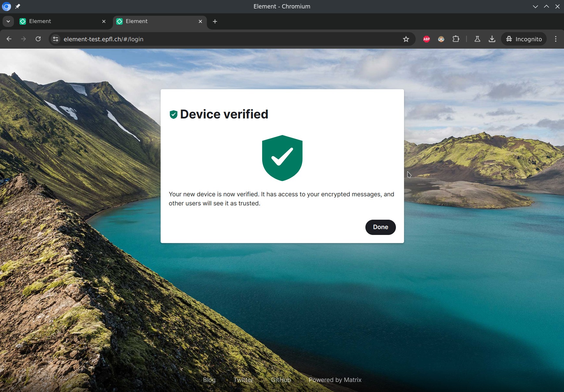This screenshot has height=392, width=564.
Task: Visit the GitHub footer link
Action: (281, 380)
